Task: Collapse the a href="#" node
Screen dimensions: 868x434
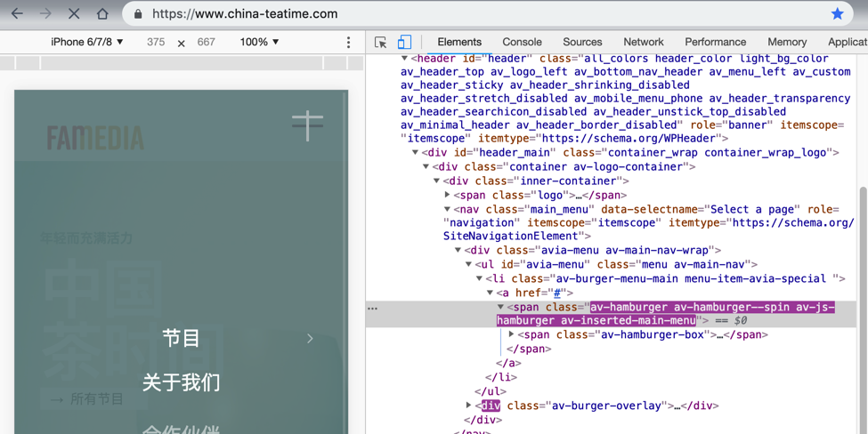Action: point(490,293)
